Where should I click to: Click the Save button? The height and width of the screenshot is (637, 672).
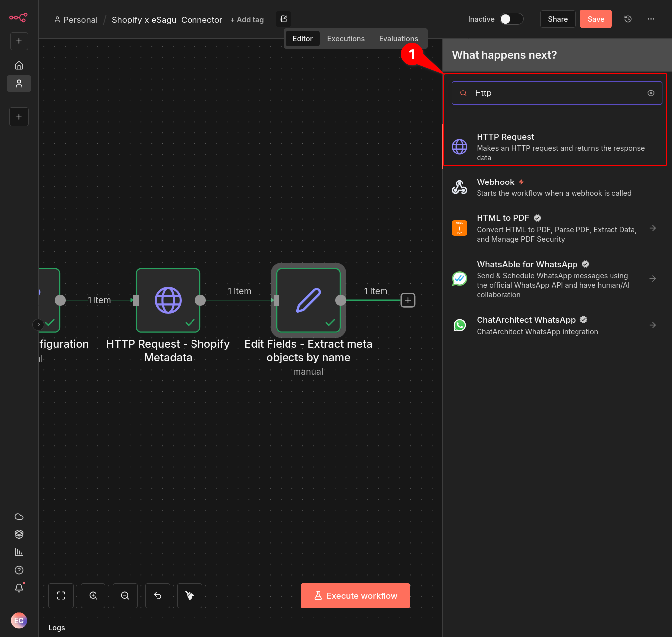coord(596,19)
